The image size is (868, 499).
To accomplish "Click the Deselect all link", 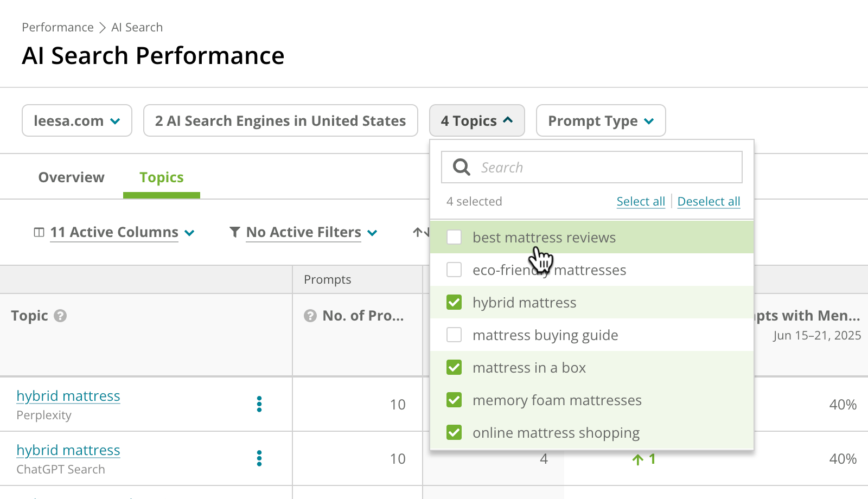I will coord(709,201).
